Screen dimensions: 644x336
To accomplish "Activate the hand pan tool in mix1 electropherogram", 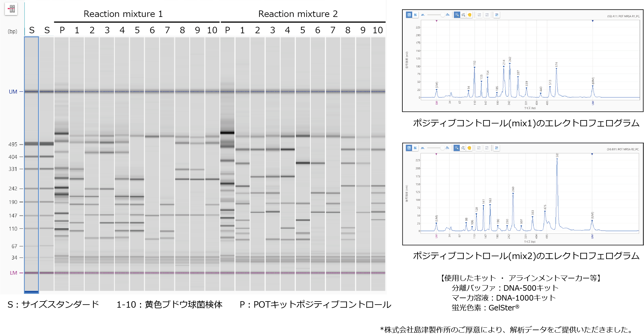I will point(469,15).
